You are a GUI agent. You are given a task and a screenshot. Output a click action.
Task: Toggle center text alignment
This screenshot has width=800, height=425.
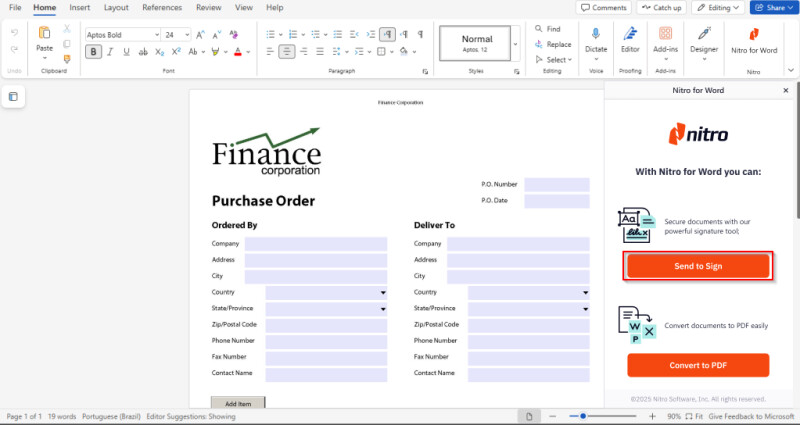click(287, 52)
